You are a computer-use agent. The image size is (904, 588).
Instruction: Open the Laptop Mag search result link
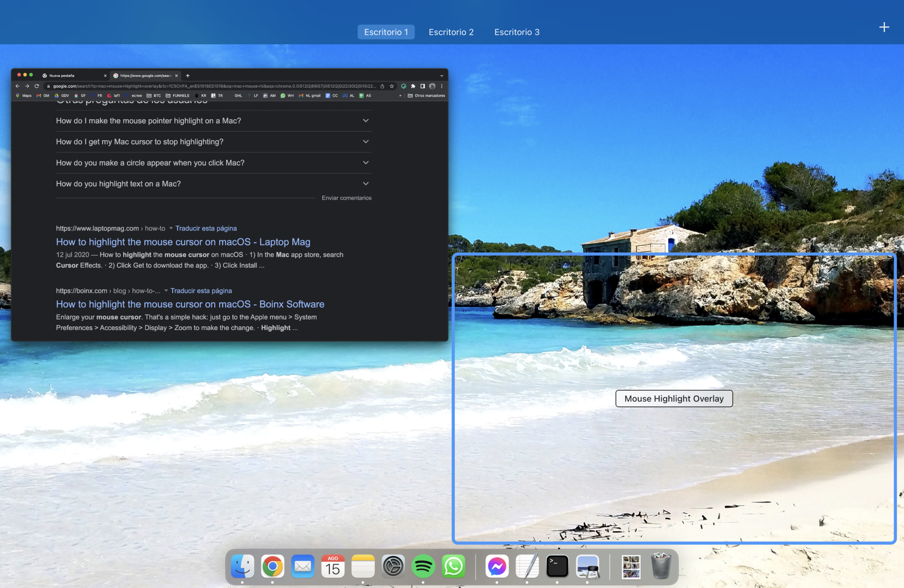(183, 242)
